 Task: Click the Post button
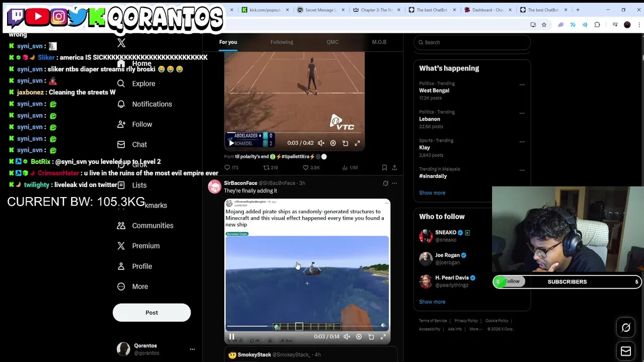pos(151,313)
